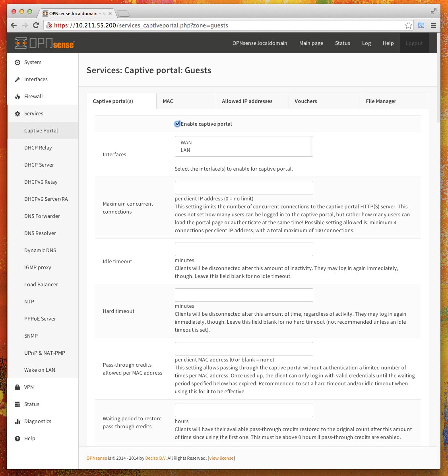Viewport: 448px width, 476px height.
Task: Go to Main page in top navigation
Action: (311, 43)
